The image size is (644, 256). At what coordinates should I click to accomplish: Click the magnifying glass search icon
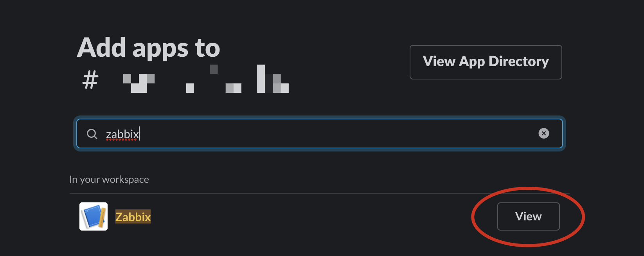pyautogui.click(x=92, y=134)
